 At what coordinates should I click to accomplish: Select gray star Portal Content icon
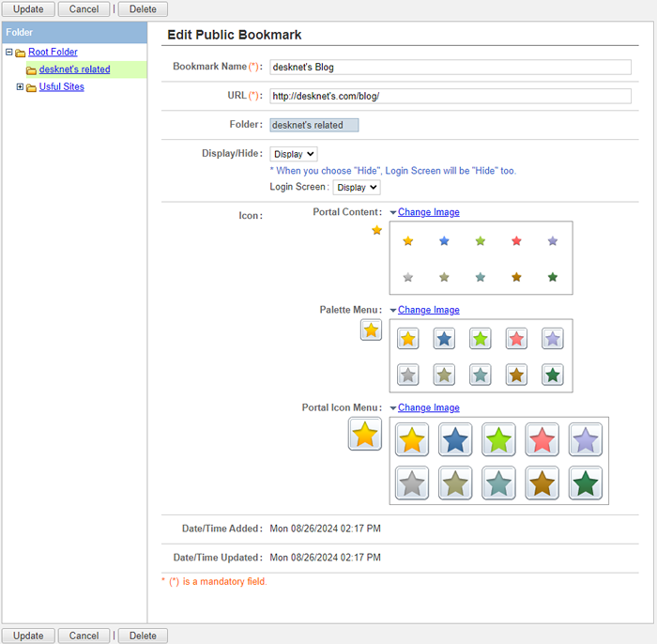point(407,277)
